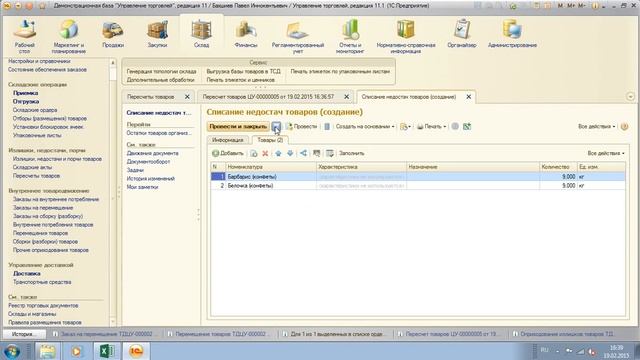The image size is (640, 360).
Task: Open the Складские акты sidebar item
Action: (32, 167)
